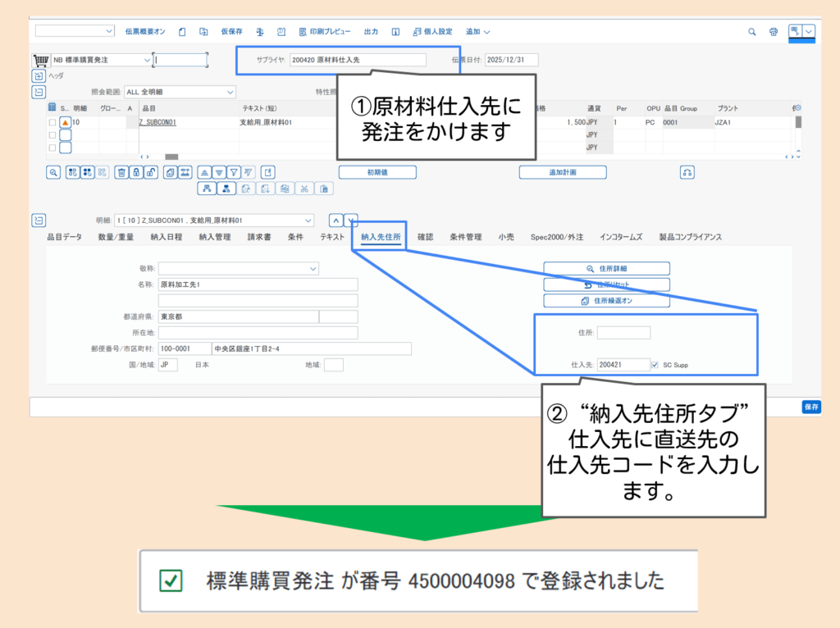The height and width of the screenshot is (628, 840).
Task: Click the 仕入先 input field with 200421
Action: coord(623,364)
